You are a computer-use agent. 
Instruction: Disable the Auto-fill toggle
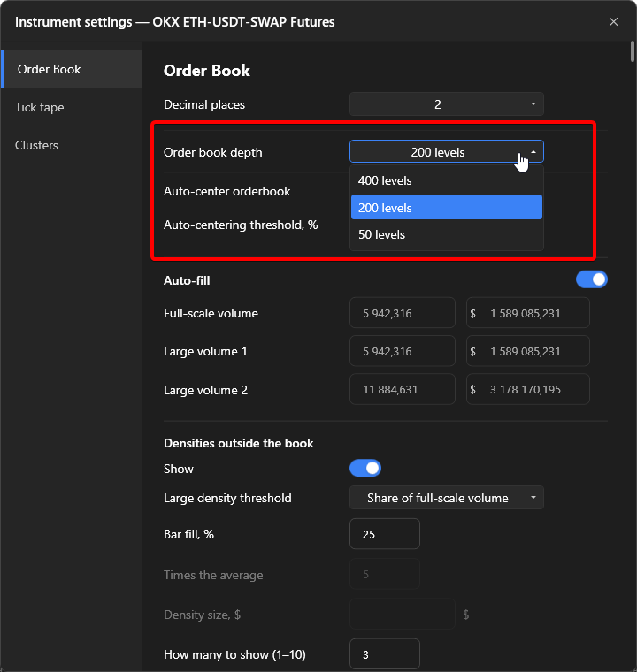tap(592, 280)
